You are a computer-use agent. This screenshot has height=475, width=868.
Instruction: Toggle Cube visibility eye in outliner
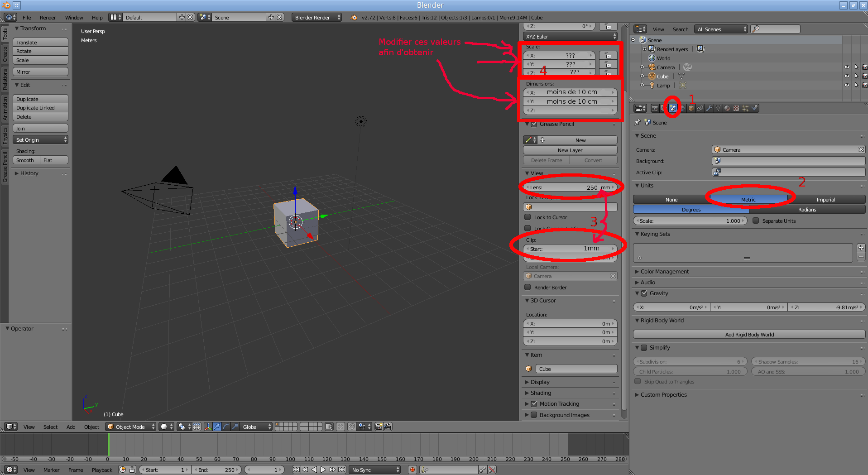pos(847,76)
